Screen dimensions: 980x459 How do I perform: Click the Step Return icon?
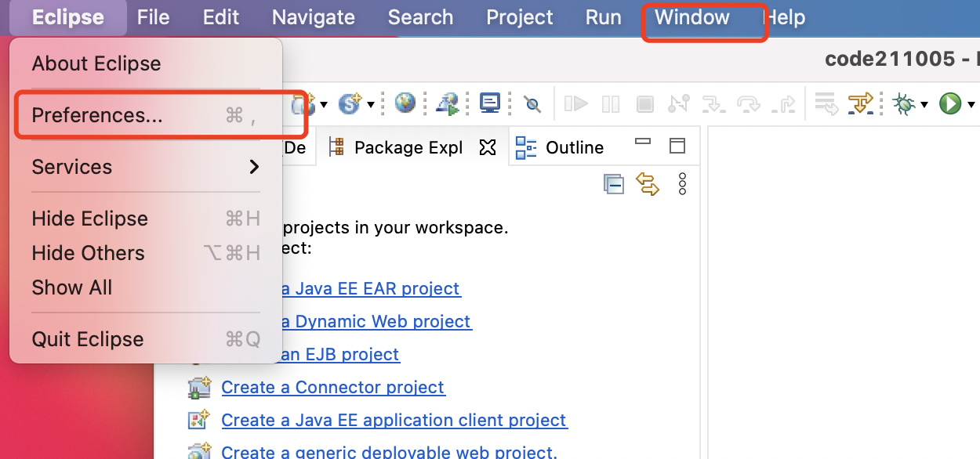point(783,103)
